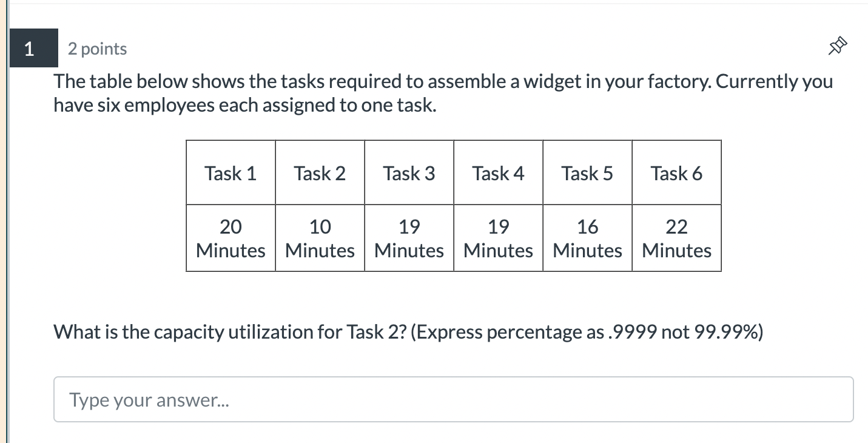
Task: Select the 20 Minutes cell under Task 1
Action: [230, 238]
